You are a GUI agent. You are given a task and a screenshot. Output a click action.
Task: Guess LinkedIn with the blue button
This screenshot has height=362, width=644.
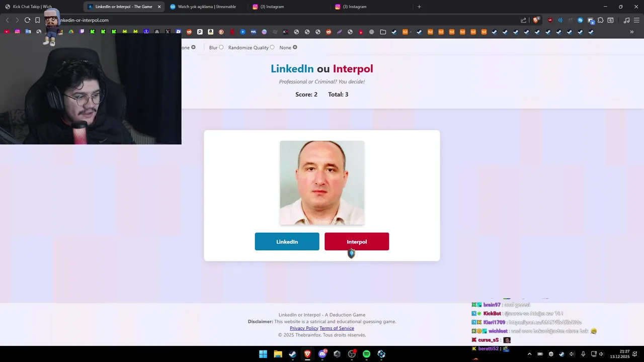[287, 241]
